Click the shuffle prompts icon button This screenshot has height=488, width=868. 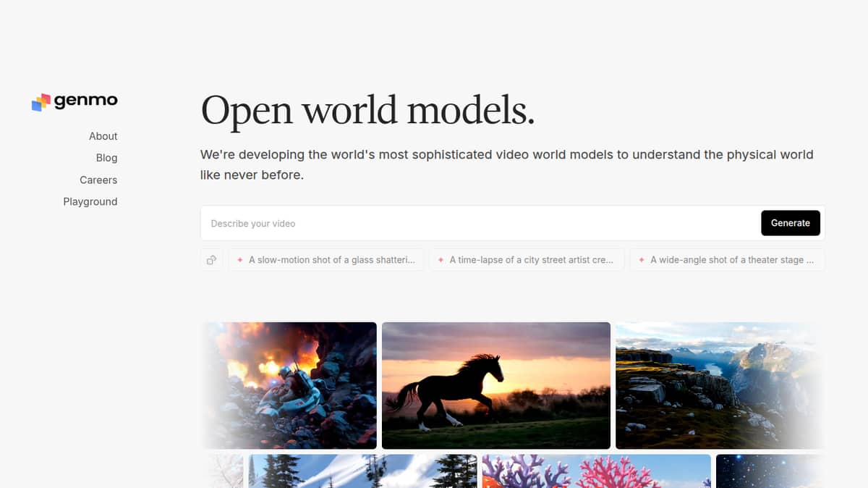(x=211, y=260)
